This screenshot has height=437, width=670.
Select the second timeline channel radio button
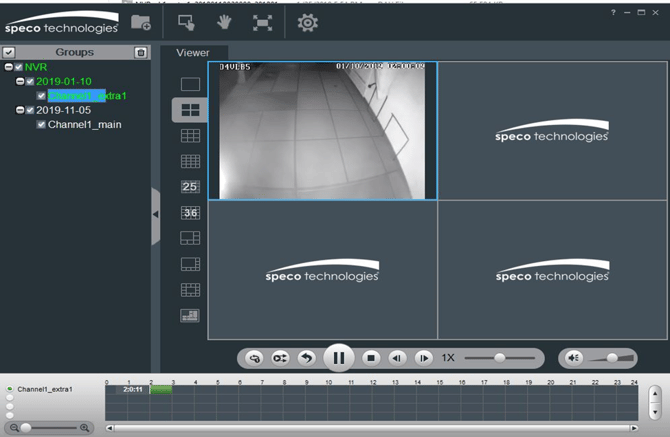pyautogui.click(x=9, y=398)
